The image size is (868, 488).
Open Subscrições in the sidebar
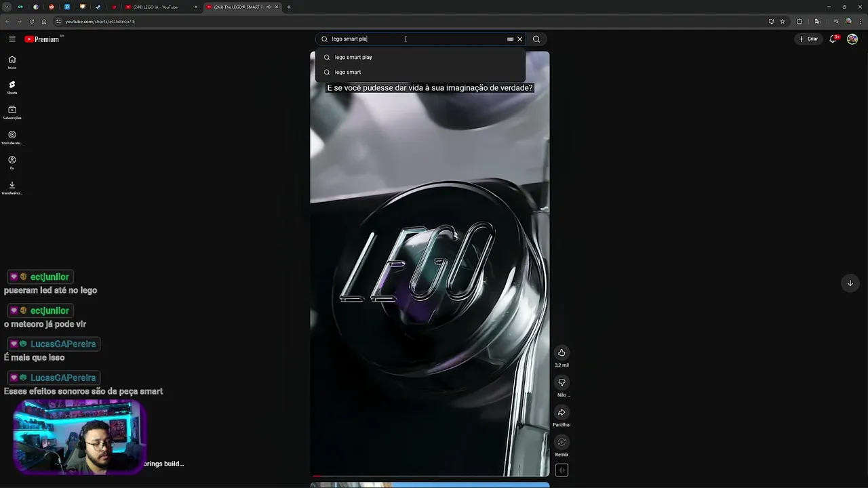[12, 113]
